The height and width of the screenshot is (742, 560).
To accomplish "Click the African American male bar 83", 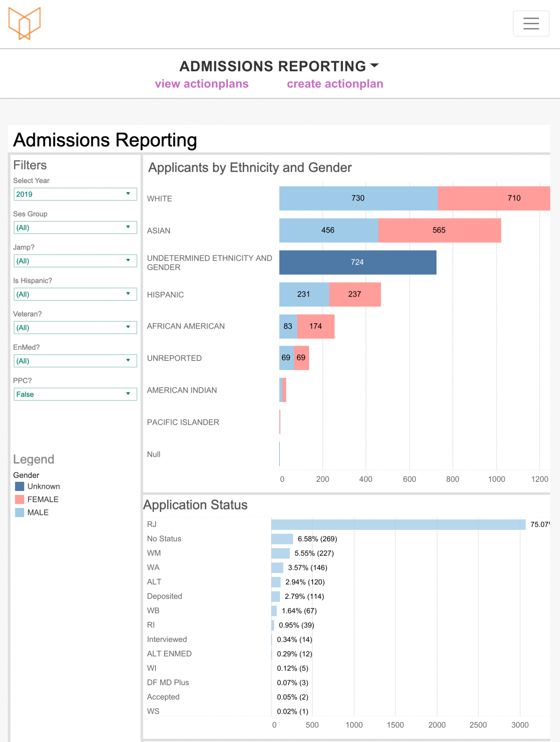I will pos(288,326).
